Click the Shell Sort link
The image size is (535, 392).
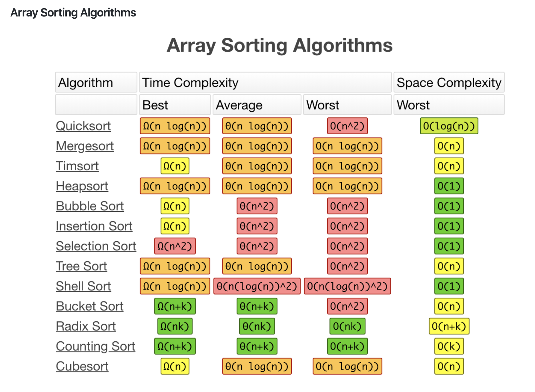click(83, 286)
